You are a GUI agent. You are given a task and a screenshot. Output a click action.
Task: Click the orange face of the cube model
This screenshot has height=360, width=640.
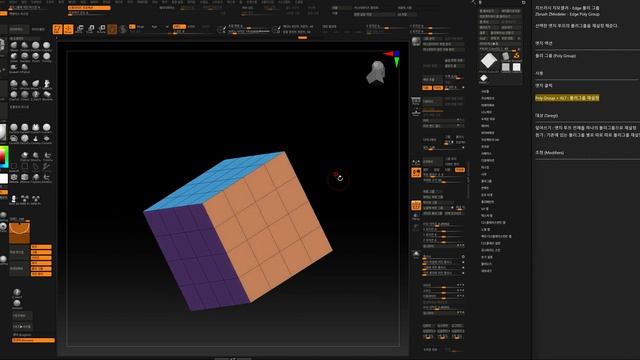pos(267,227)
